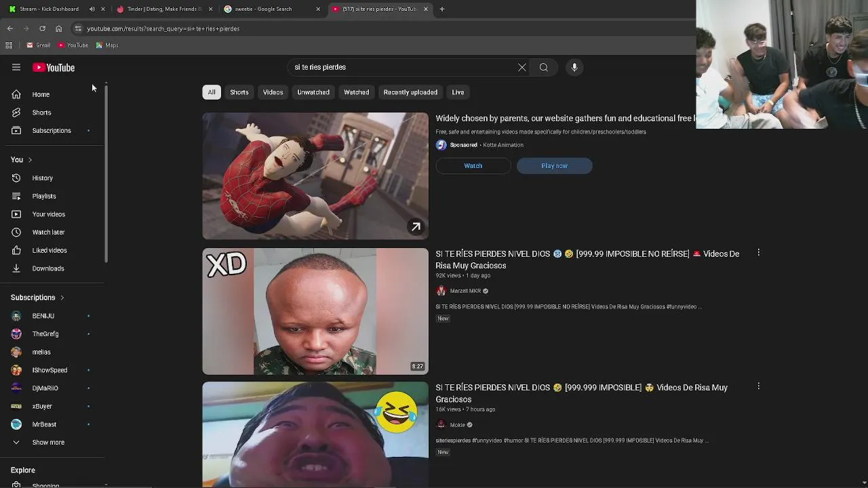The width and height of the screenshot is (868, 488).
Task: Open DjMaRiiO channel subscription
Action: 53,388
